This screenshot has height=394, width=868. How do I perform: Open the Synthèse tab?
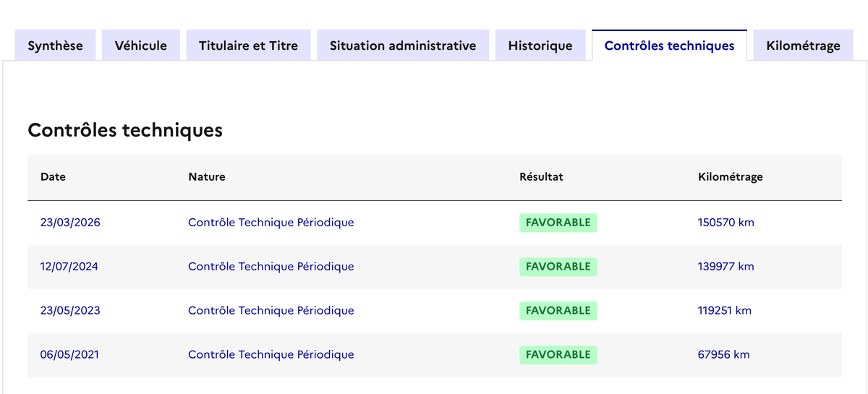[x=55, y=46]
